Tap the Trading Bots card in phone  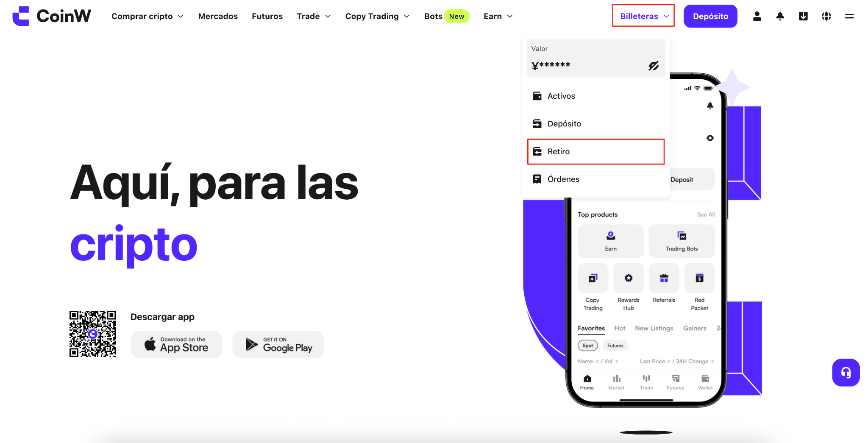click(x=682, y=241)
